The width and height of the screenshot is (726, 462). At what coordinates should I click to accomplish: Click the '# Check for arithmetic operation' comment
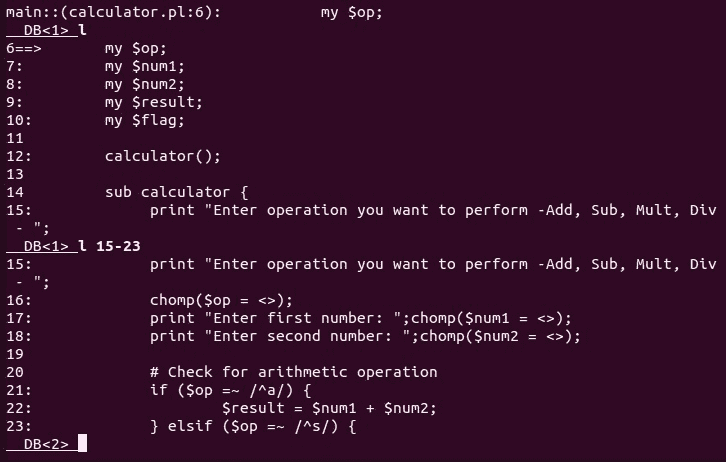[293, 372]
